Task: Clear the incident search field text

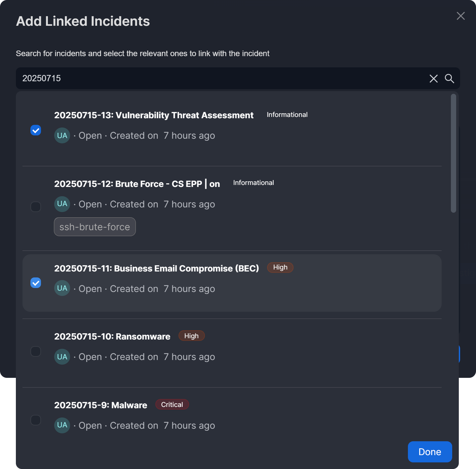Action: coord(433,79)
